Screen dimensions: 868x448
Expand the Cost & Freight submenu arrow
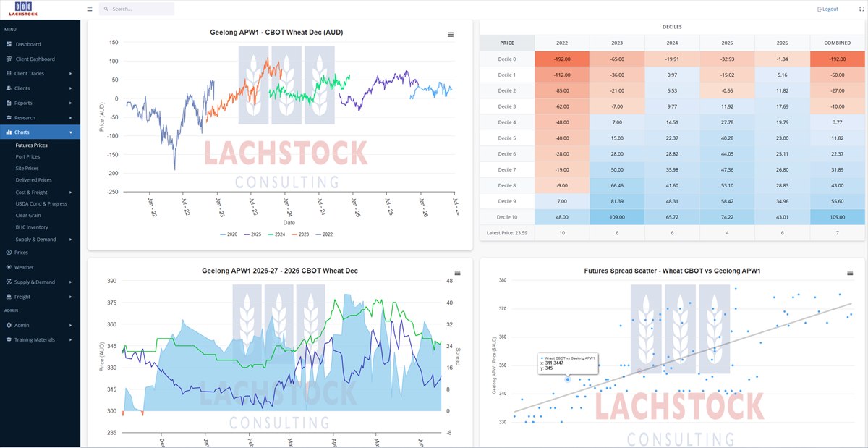(71, 193)
